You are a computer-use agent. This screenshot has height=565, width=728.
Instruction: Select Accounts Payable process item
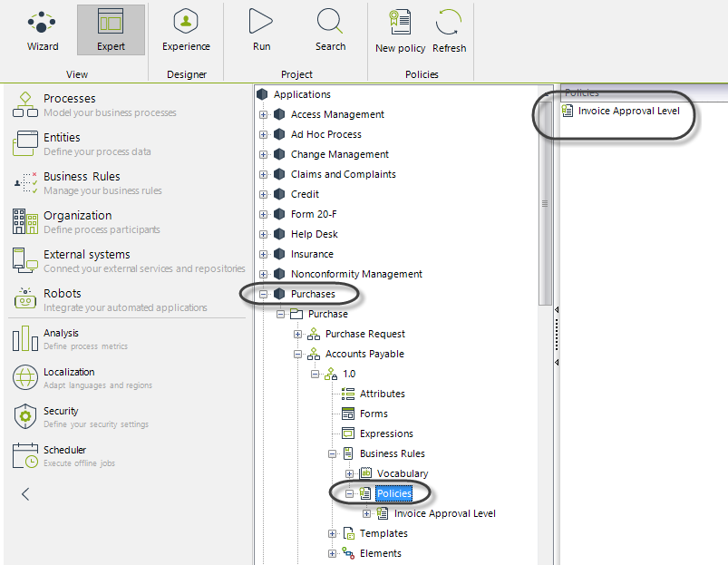tap(364, 354)
